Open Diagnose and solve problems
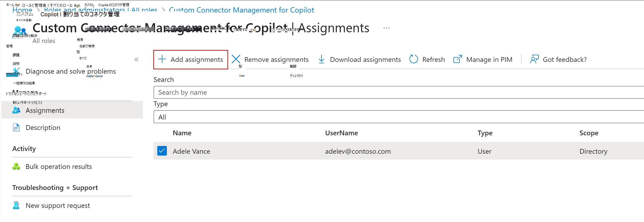Image resolution: width=644 pixels, height=222 pixels. point(71,71)
